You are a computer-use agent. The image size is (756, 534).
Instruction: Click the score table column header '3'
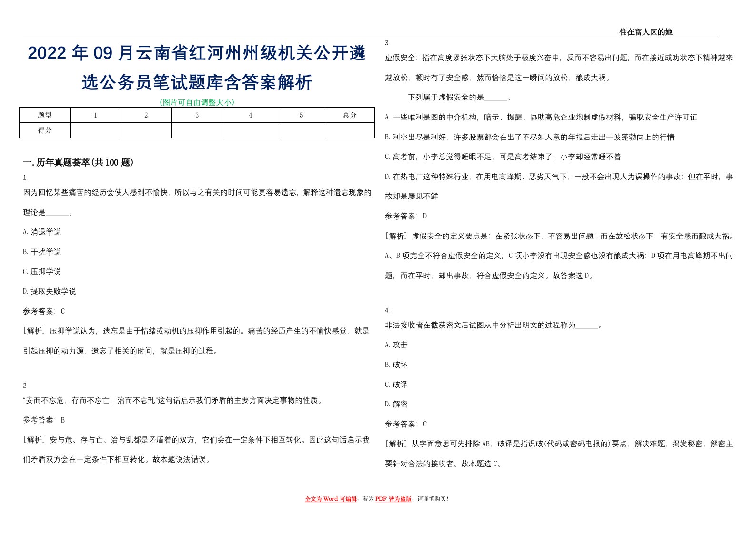click(197, 115)
